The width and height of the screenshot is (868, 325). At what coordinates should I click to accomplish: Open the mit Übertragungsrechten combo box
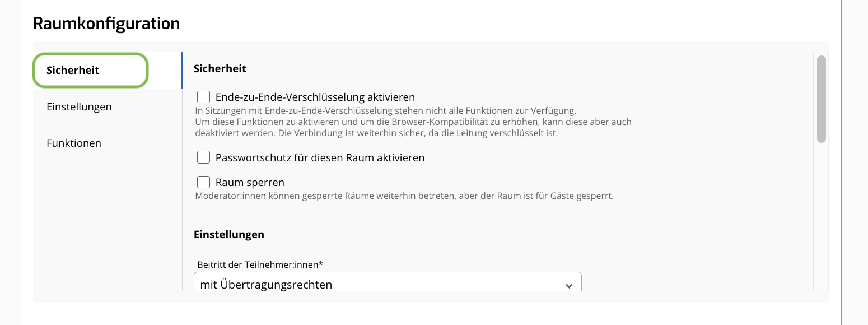(x=387, y=284)
